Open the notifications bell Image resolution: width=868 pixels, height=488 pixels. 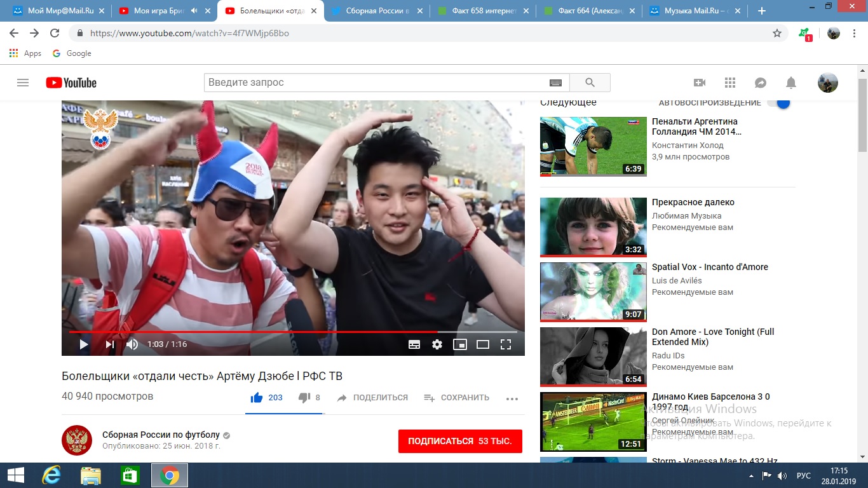[x=791, y=83]
